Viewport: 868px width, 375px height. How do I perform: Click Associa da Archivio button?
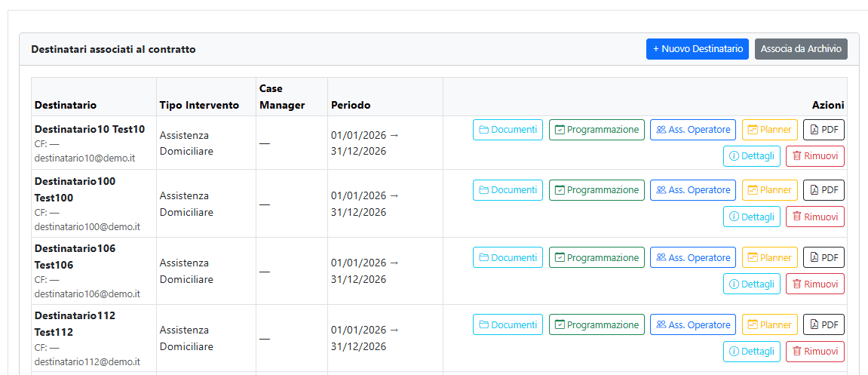[x=801, y=49]
